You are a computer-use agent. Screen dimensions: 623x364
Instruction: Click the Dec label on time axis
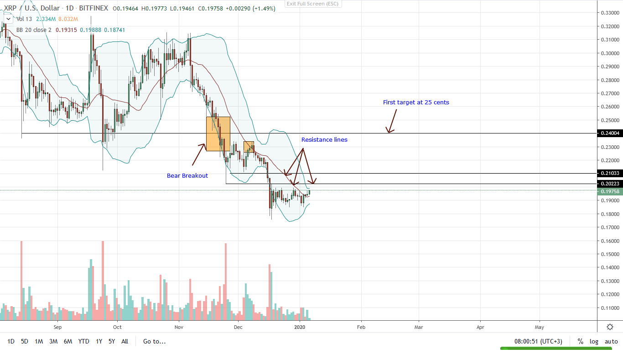(x=238, y=327)
